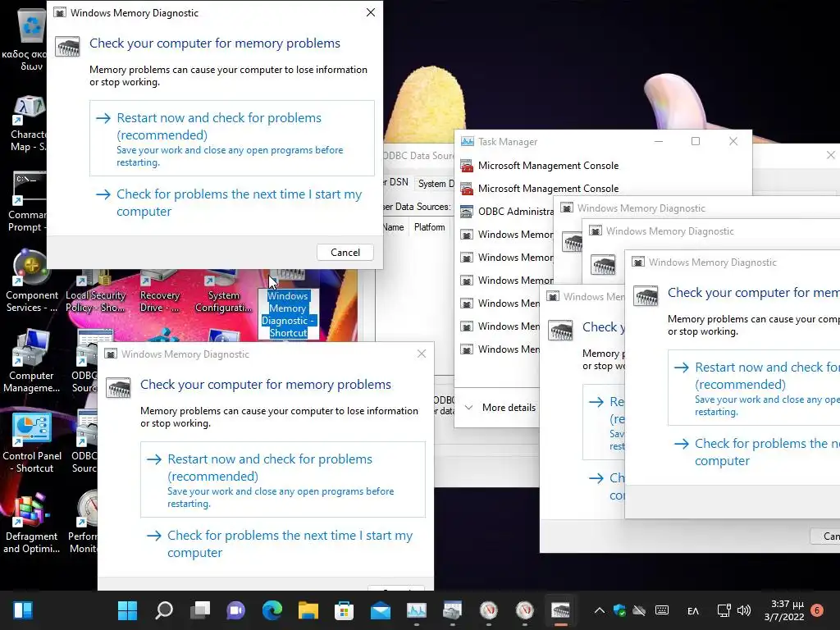
Task: Open Microsoft Store from the taskbar
Action: pyautogui.click(x=344, y=610)
